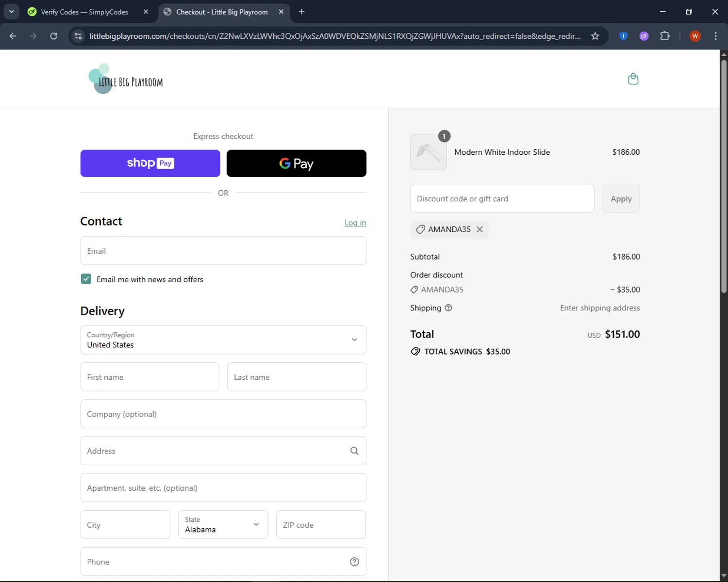Click the Company (optional) field
The width and height of the screenshot is (728, 582).
tap(223, 414)
